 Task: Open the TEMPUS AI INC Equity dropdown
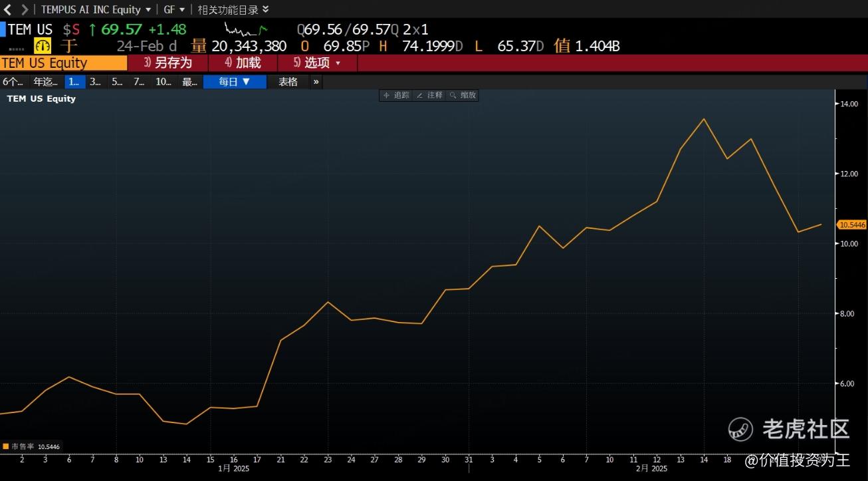(96, 9)
